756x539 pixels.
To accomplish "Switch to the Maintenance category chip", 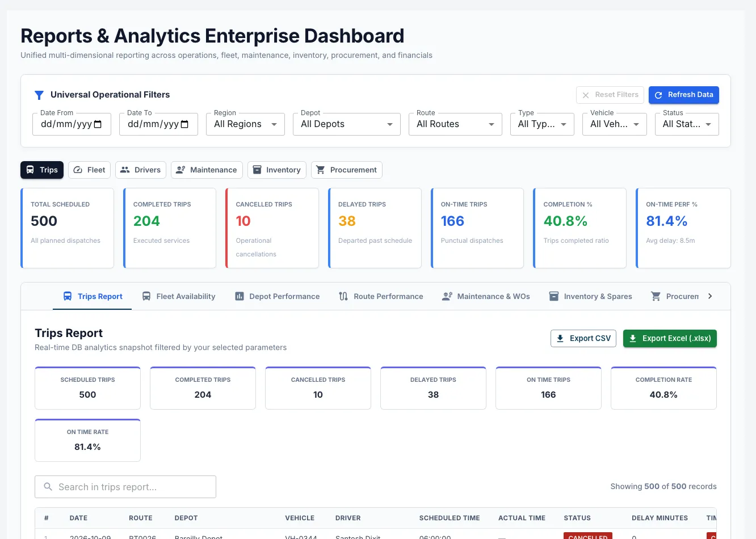I will point(207,170).
